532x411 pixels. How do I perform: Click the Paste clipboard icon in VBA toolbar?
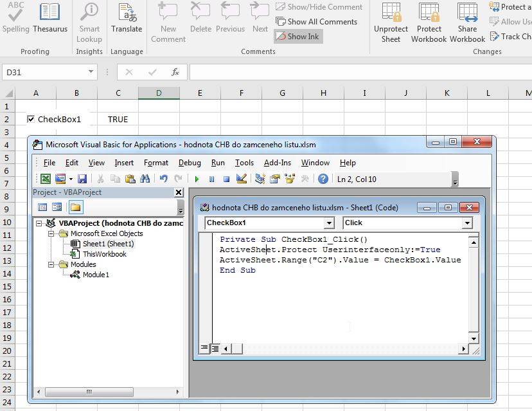coord(130,179)
